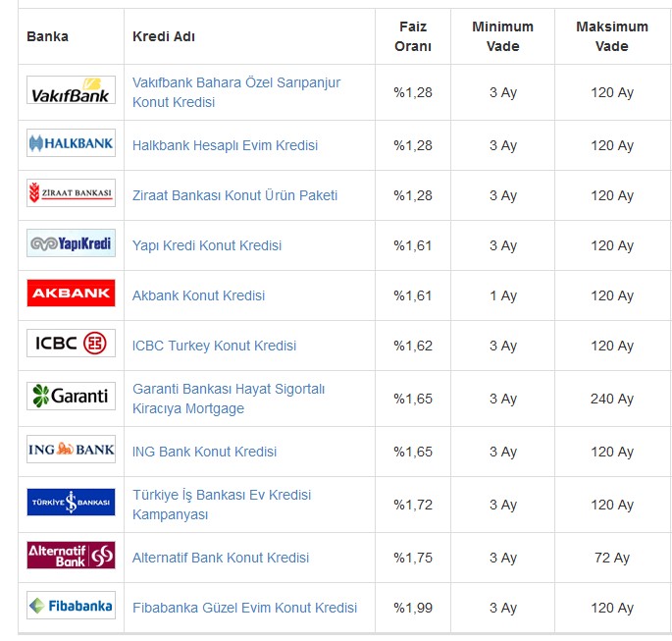Viewport: 672px width, 641px height.
Task: Click the Maksimum Vade column header
Action: [x=612, y=36]
